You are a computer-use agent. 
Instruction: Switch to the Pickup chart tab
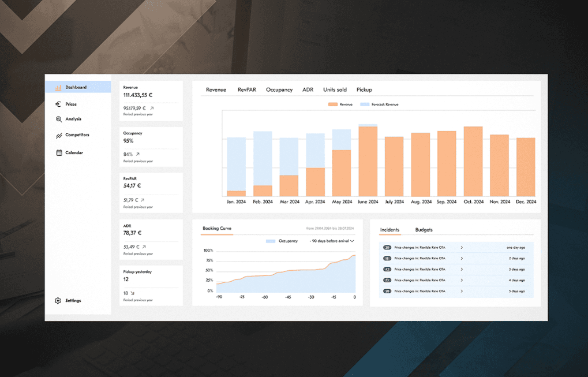click(364, 89)
